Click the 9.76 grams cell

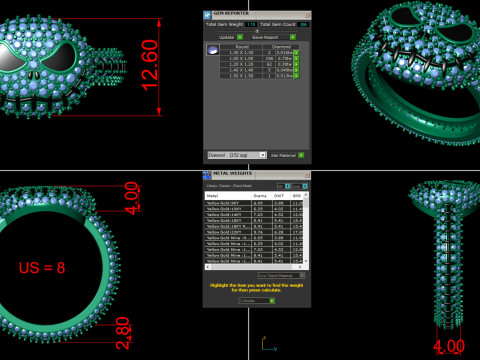click(x=262, y=232)
